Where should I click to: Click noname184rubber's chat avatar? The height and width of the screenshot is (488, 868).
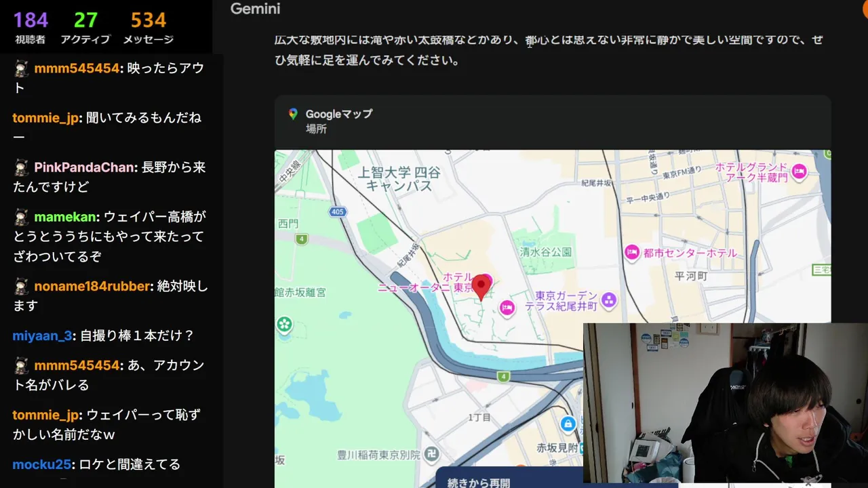coord(22,286)
